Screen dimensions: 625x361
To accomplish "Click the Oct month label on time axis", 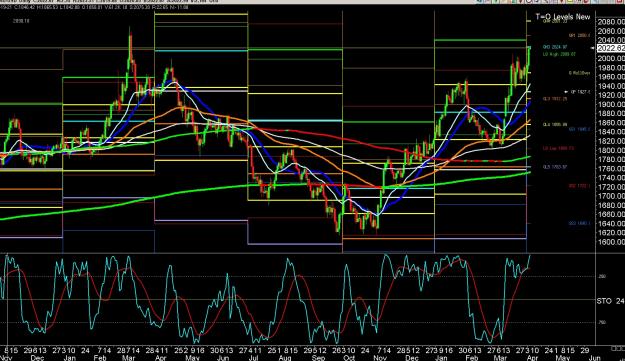I will coord(349,358).
